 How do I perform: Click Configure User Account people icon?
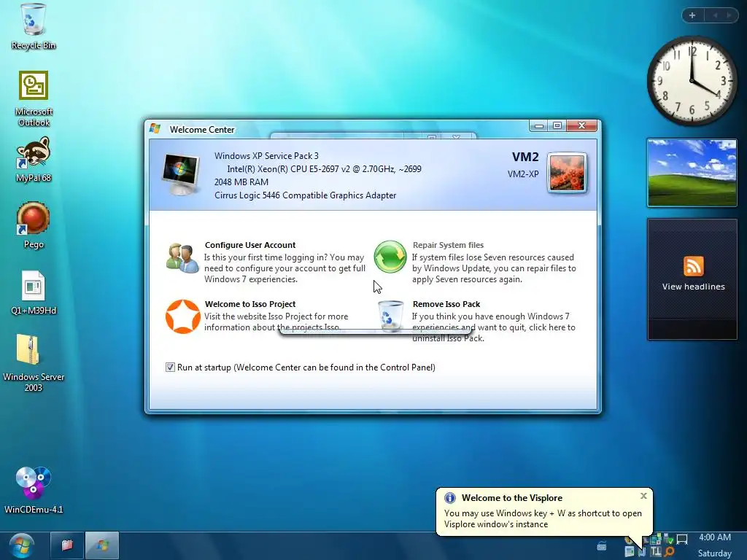tap(182, 258)
